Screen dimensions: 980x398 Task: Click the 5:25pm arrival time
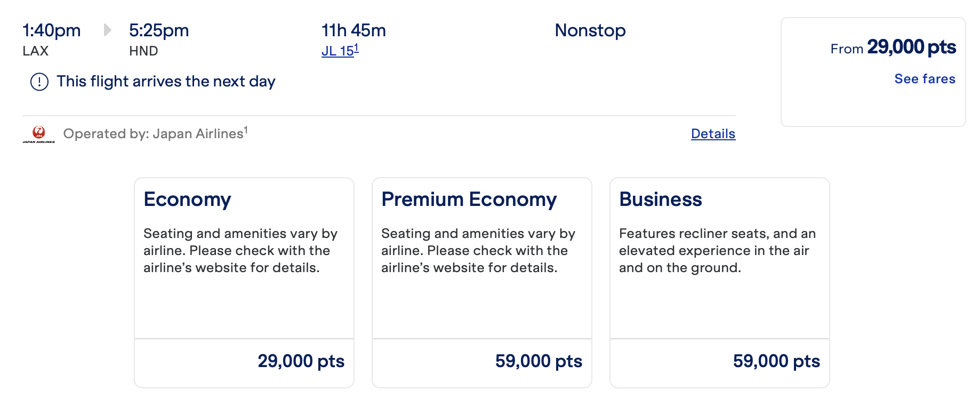(159, 30)
